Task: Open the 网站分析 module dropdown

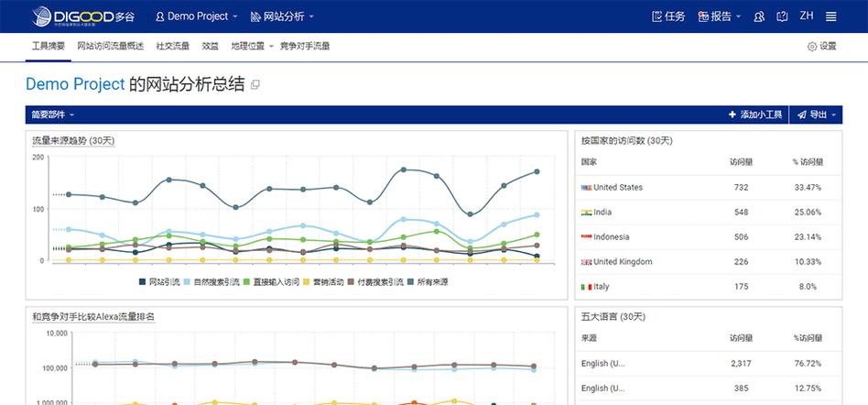Action: [x=282, y=16]
